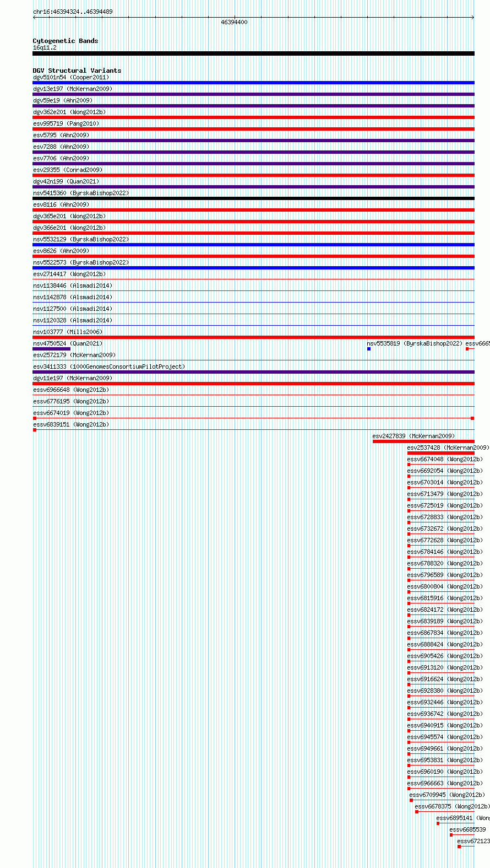The width and height of the screenshot is (490, 868).
Task: Click the chr16:46394324..46394489 coordinates text
Action: point(73,12)
